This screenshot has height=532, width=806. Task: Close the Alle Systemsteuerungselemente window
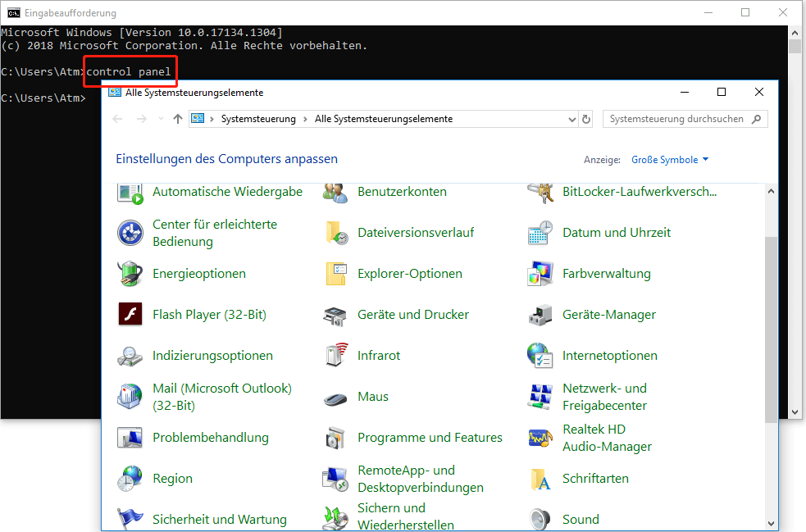(758, 92)
